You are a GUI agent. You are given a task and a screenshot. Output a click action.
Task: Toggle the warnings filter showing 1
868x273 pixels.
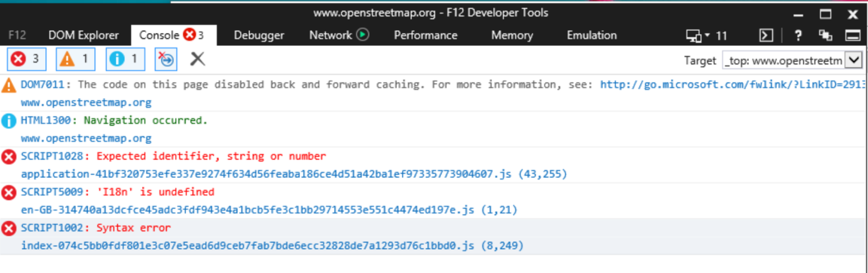click(75, 60)
